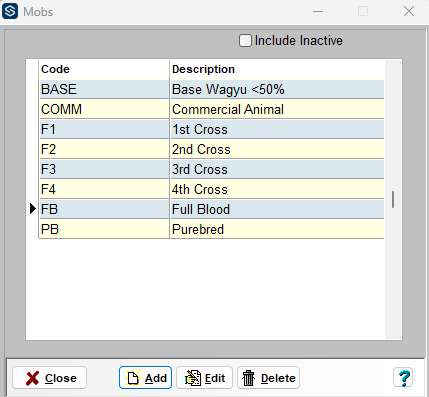Select the F1 code cell
This screenshot has width=429, height=397.
[104, 129]
